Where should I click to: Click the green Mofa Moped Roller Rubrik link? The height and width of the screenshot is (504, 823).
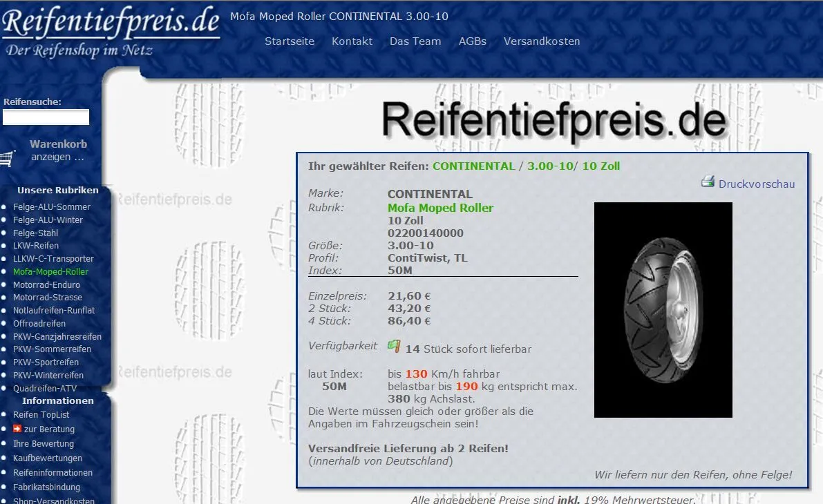[x=440, y=208]
